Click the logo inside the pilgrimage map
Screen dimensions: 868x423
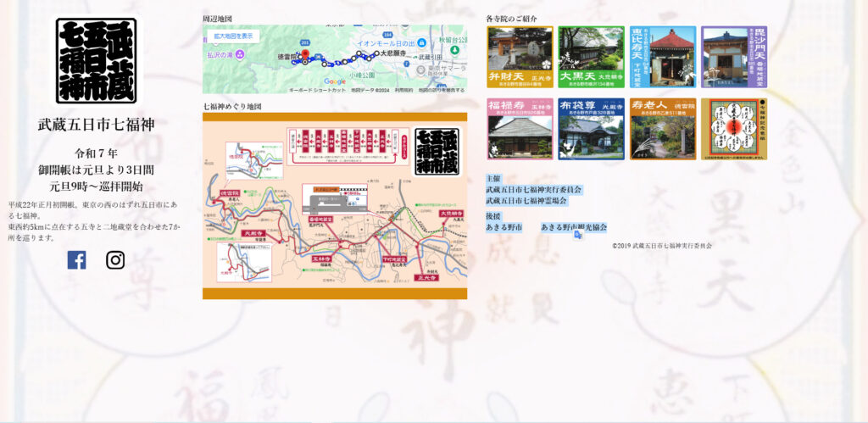click(437, 152)
